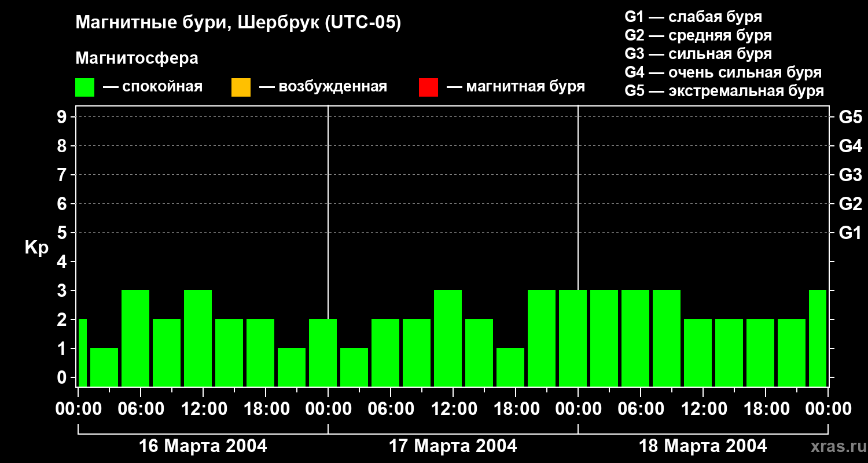The width and height of the screenshot is (868, 463).
Task: Select the 'G5 — экстремальная буря' legend line
Action: coord(724,91)
